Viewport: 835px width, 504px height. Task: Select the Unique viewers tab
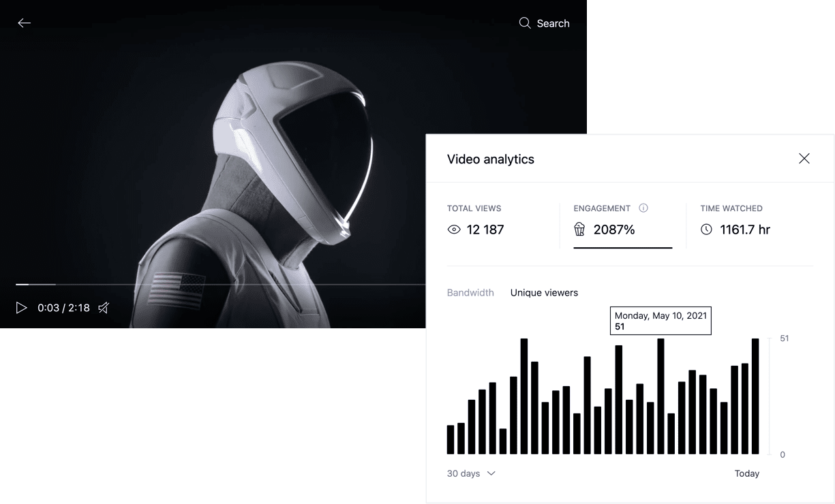544,293
